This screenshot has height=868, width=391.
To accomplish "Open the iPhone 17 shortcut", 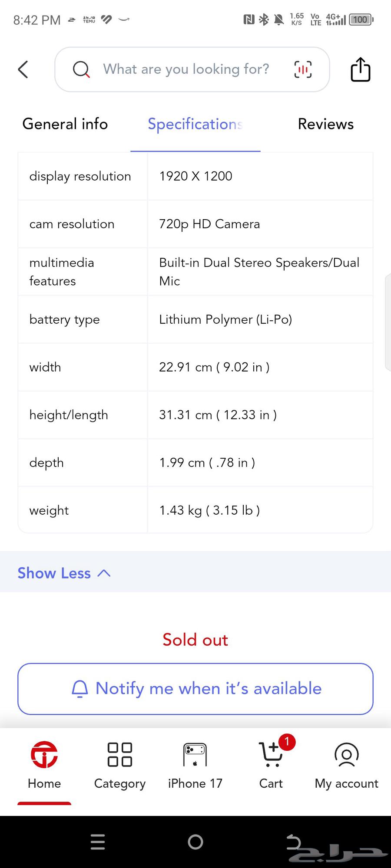I will 195,765.
